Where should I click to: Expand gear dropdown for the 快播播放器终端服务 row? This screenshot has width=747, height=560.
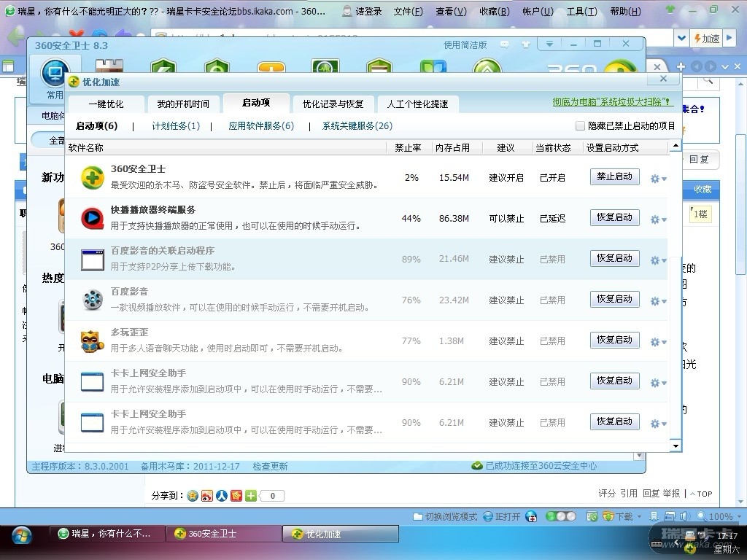pyautogui.click(x=658, y=219)
